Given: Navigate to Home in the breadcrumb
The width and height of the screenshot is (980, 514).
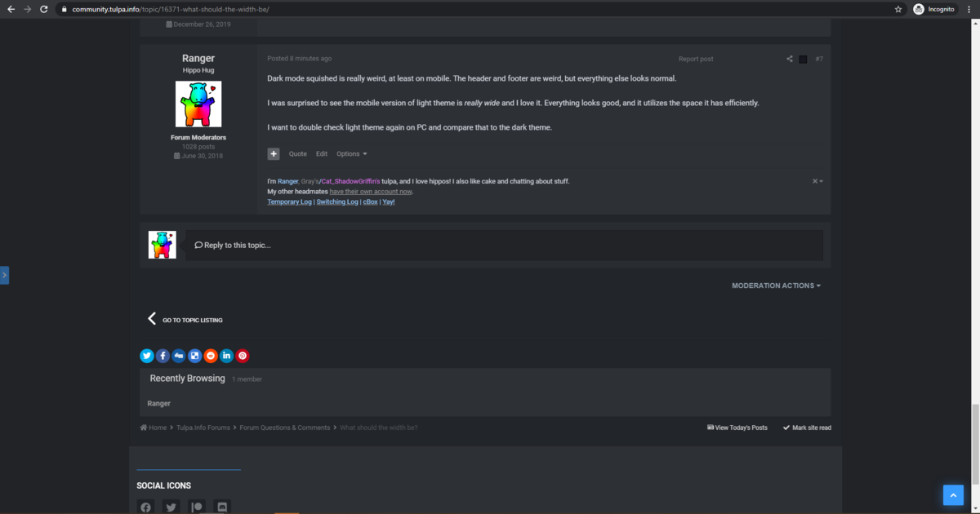Looking at the screenshot, I should click(x=154, y=428).
